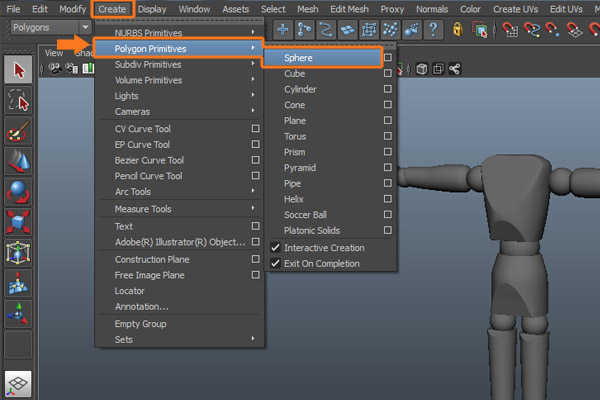Select the Scale tool cube icon
Image resolution: width=600 pixels, height=400 pixels.
[x=18, y=220]
